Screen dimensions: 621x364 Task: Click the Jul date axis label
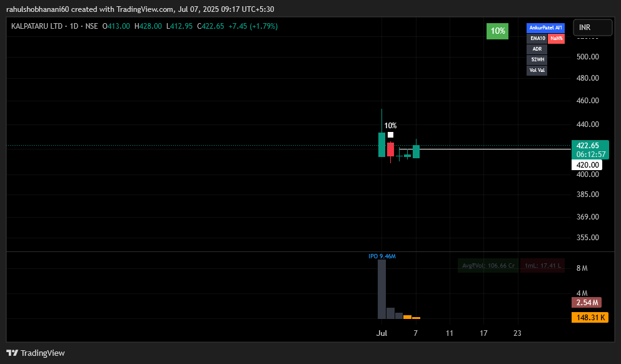381,333
